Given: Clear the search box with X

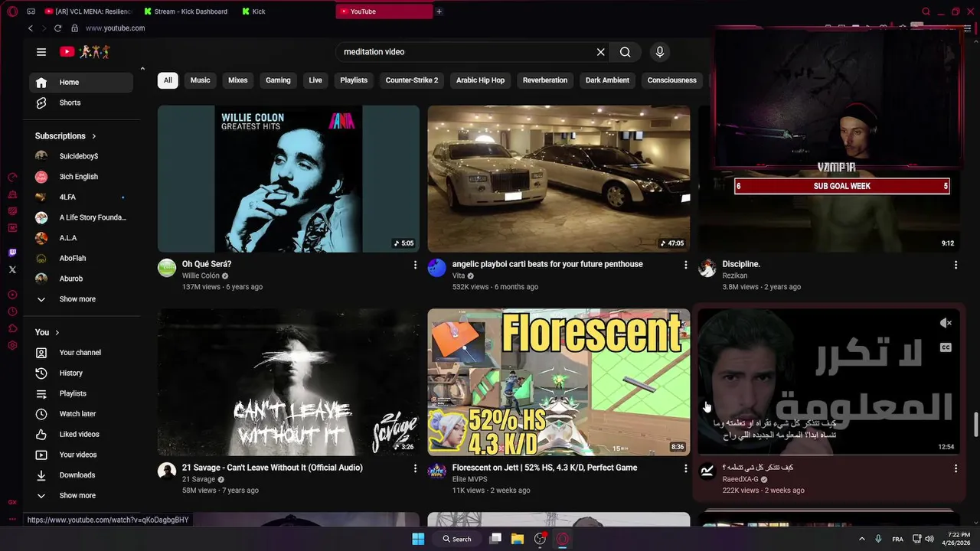Looking at the screenshot, I should click(x=601, y=52).
